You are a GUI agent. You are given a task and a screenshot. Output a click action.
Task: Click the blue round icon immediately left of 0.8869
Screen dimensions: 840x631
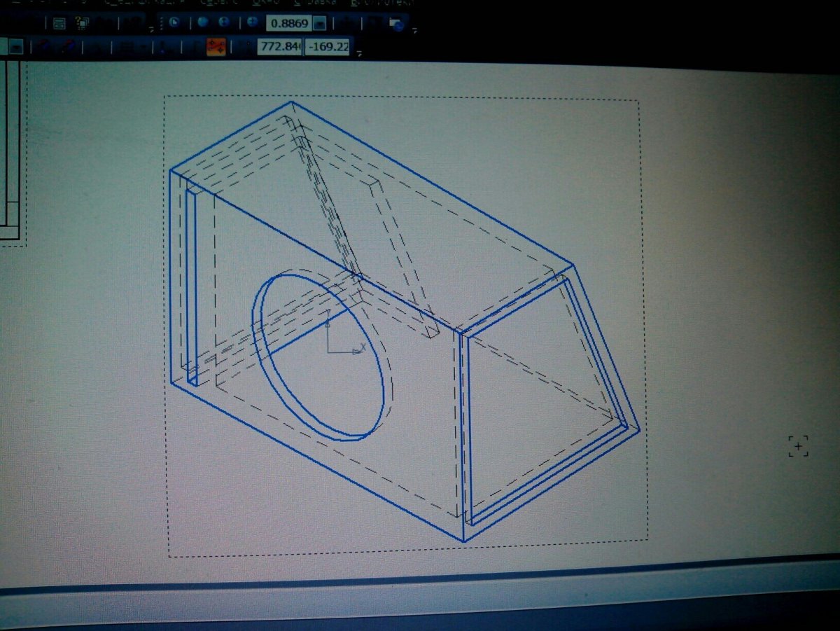click(251, 22)
